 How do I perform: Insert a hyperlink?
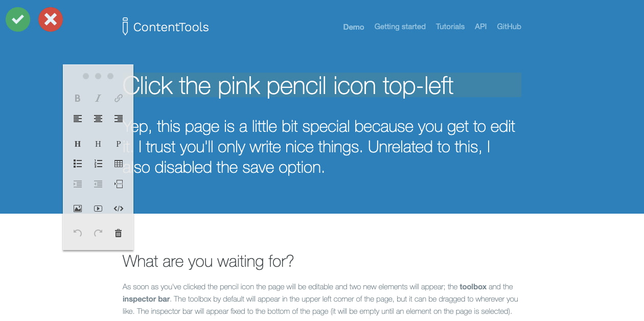click(x=118, y=98)
